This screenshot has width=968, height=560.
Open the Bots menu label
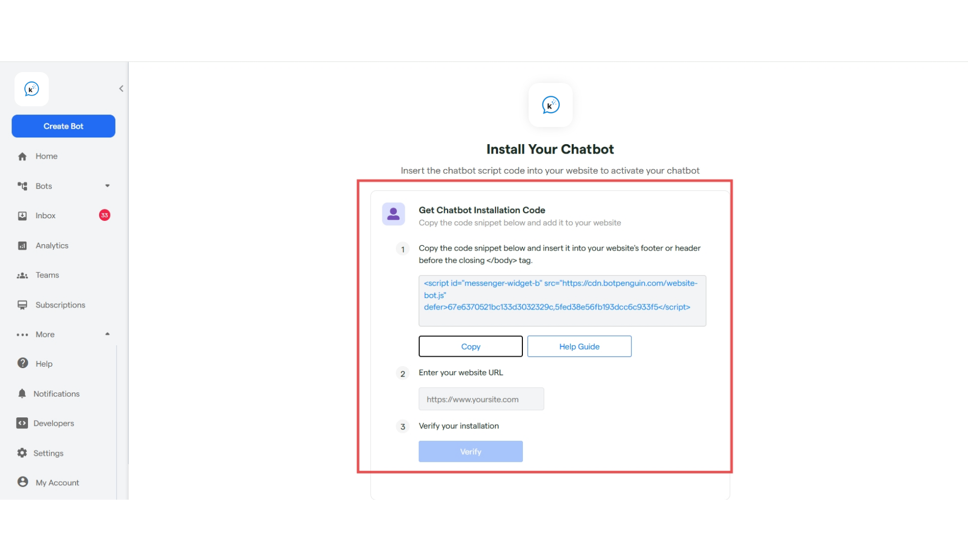click(x=44, y=186)
